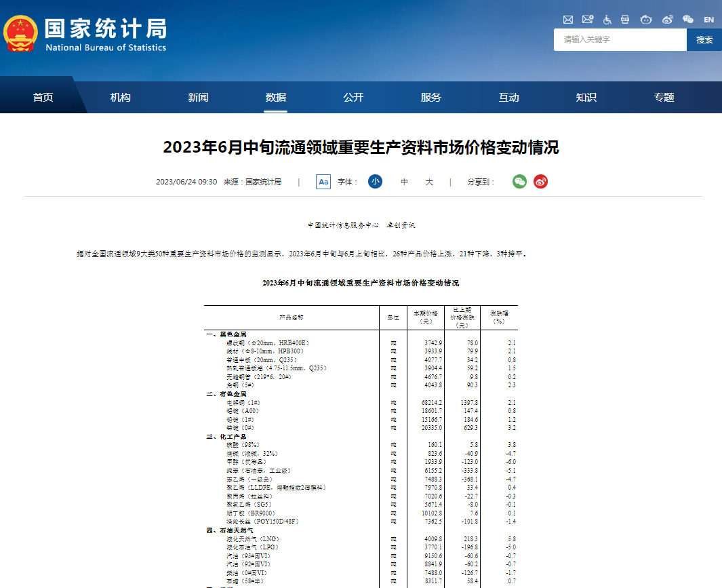The width and height of the screenshot is (722, 588).
Task: Click the price value 4009.8
Action: coord(433,539)
